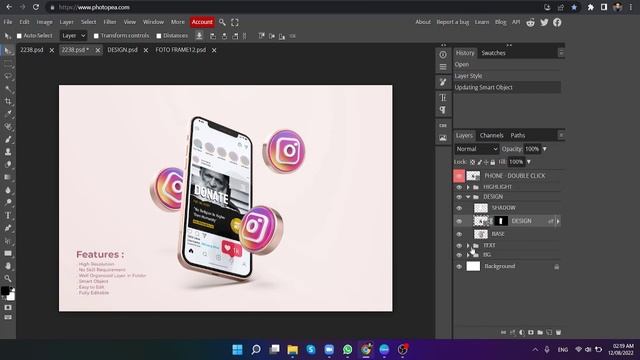The width and height of the screenshot is (640, 360).
Task: Open the Fill slider arrow
Action: [x=529, y=162]
